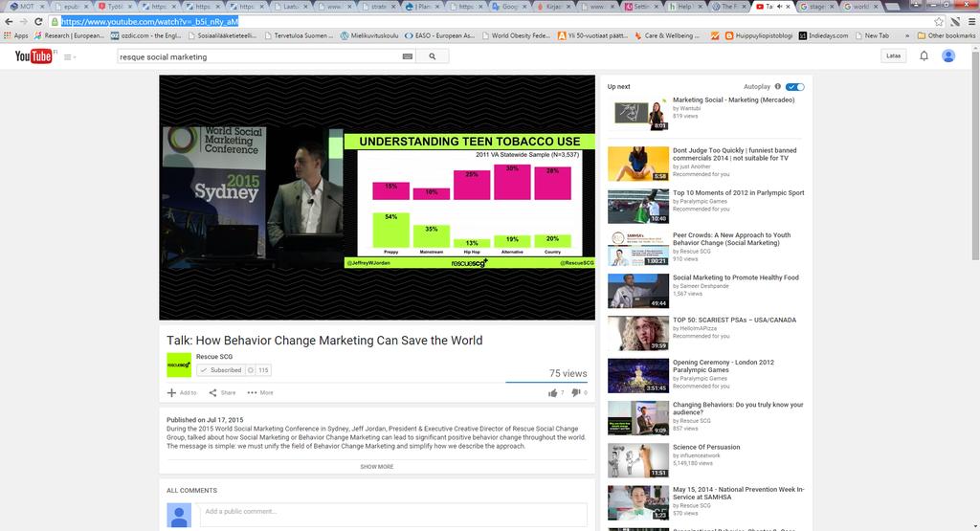Screen dimensions: 980x531
Task: Open the Other bookmarks folder
Action: pyautogui.click(x=946, y=36)
